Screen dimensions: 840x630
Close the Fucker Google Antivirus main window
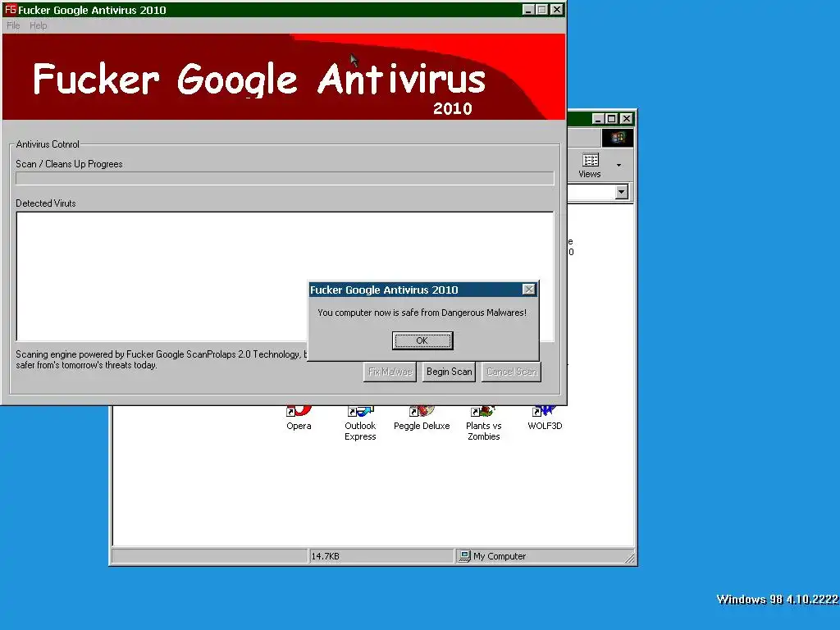coord(557,10)
